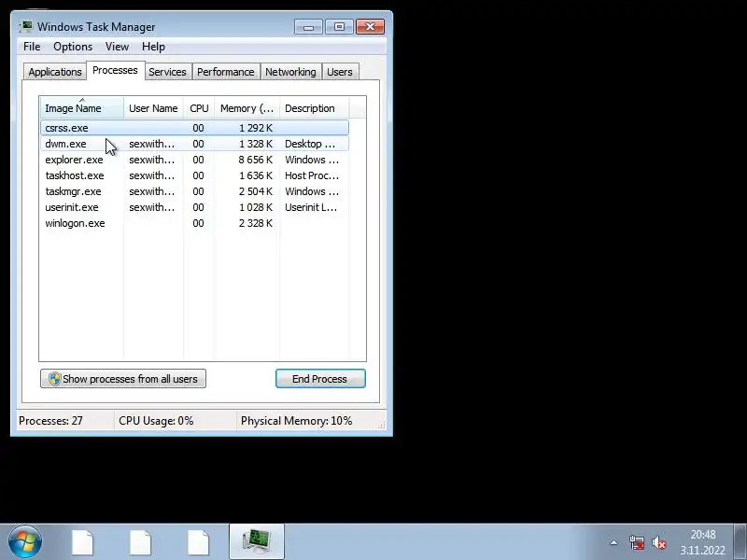
Task: Switch to the Processes tab
Action: click(x=115, y=71)
